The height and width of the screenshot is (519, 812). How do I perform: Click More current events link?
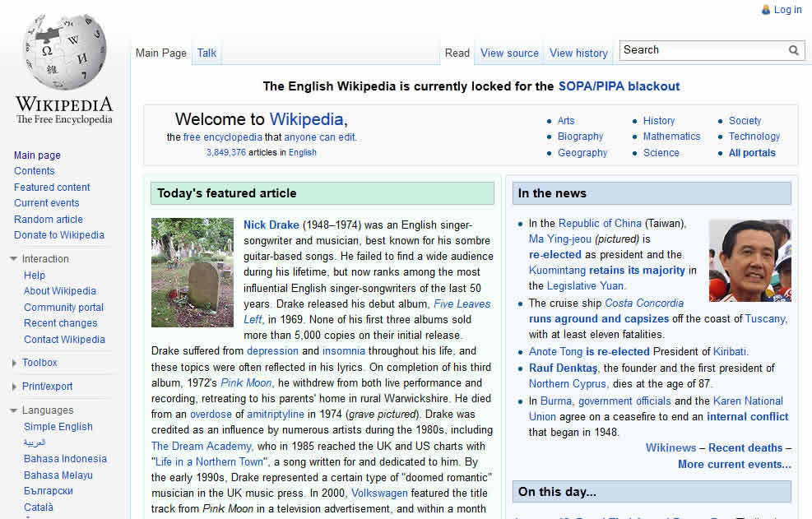735,465
